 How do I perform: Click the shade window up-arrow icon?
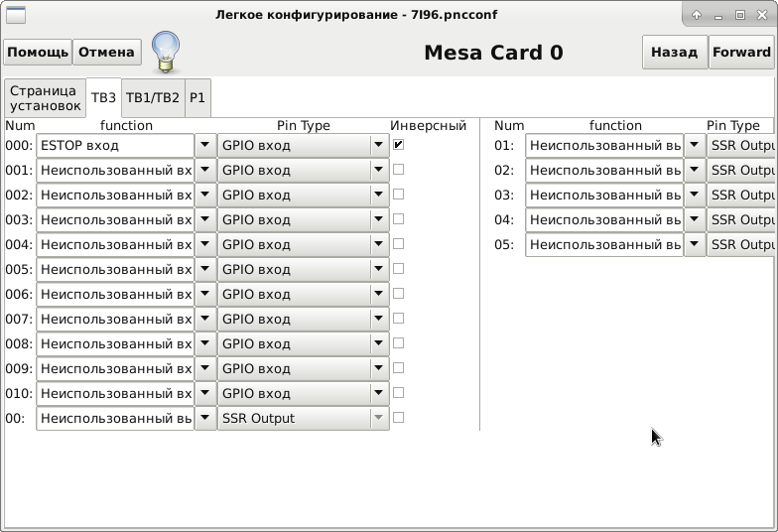[x=697, y=15]
